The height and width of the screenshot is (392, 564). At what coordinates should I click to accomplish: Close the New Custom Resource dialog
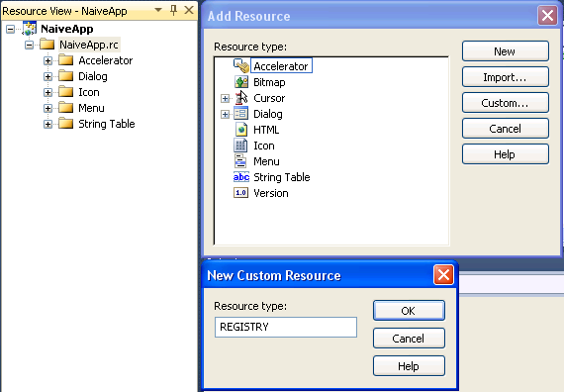(443, 275)
